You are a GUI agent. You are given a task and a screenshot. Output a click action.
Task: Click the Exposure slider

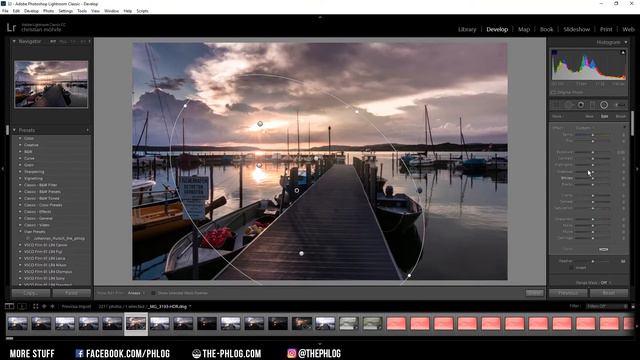[593, 152]
